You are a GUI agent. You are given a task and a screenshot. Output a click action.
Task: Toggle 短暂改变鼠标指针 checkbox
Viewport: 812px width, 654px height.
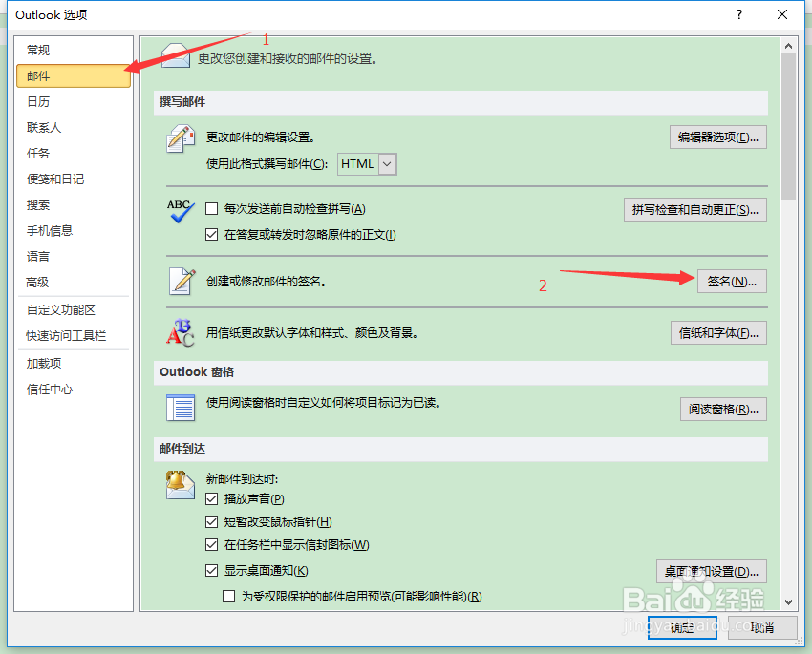pos(211,521)
